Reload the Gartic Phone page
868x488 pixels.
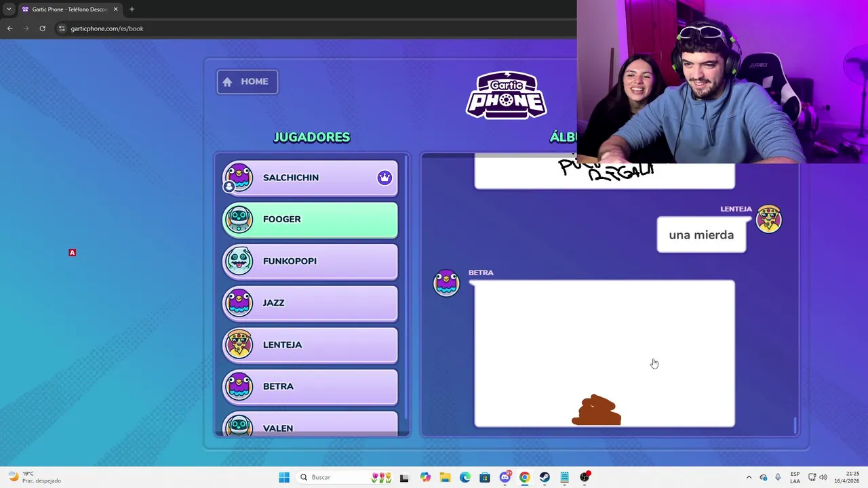(x=42, y=28)
